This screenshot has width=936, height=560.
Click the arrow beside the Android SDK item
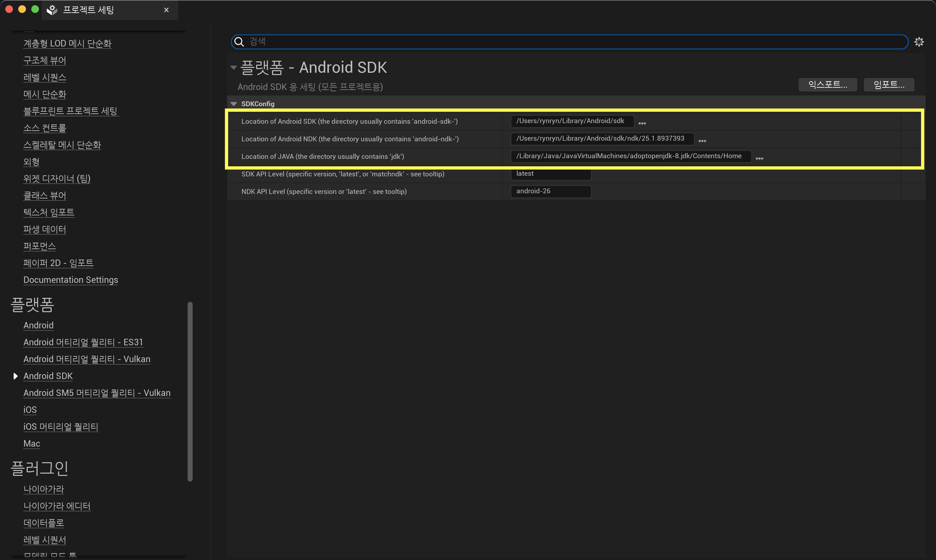[16, 376]
